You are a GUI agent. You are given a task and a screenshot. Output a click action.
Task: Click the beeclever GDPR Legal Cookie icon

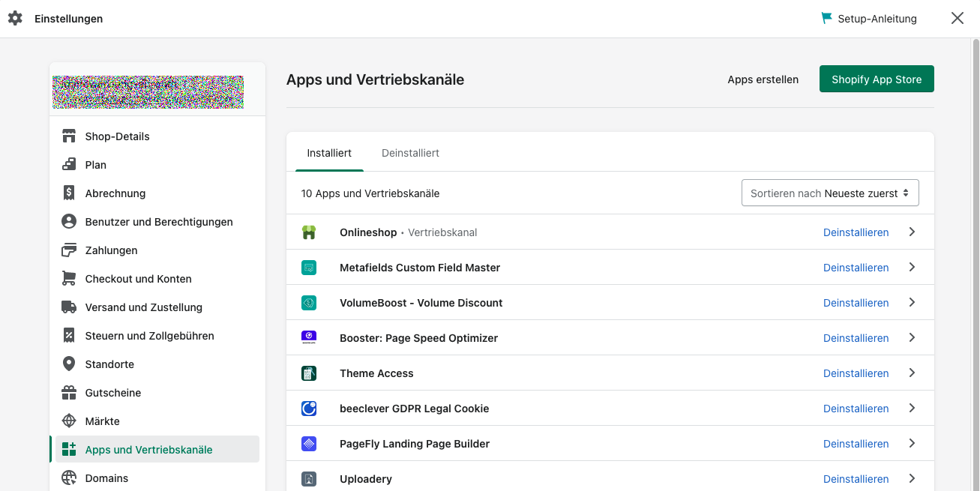pyautogui.click(x=309, y=409)
